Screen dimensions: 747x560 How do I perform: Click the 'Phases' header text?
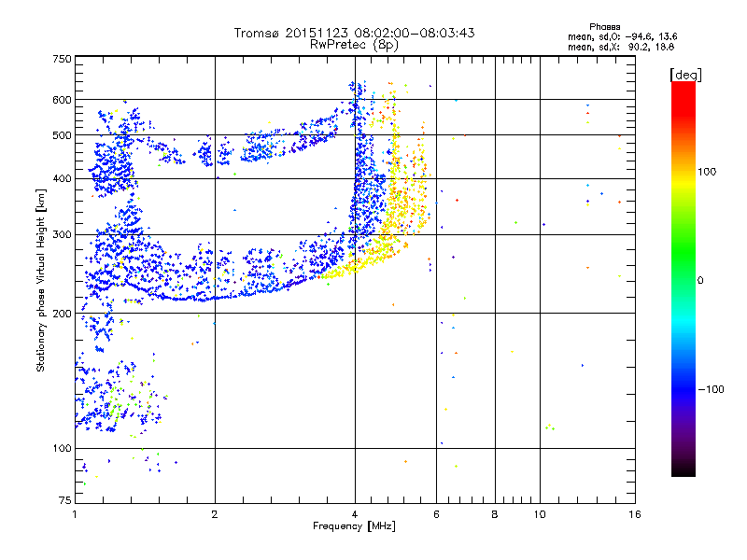pos(604,27)
